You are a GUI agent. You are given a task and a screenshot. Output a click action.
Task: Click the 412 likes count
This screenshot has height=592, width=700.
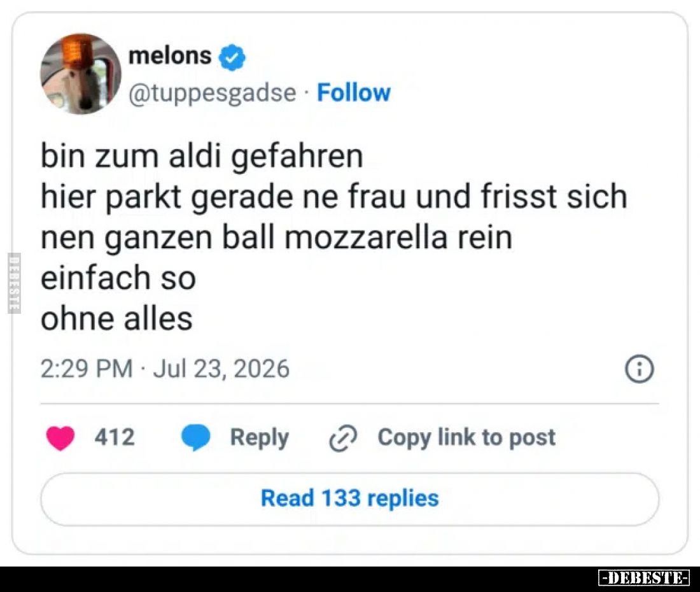coord(115,437)
